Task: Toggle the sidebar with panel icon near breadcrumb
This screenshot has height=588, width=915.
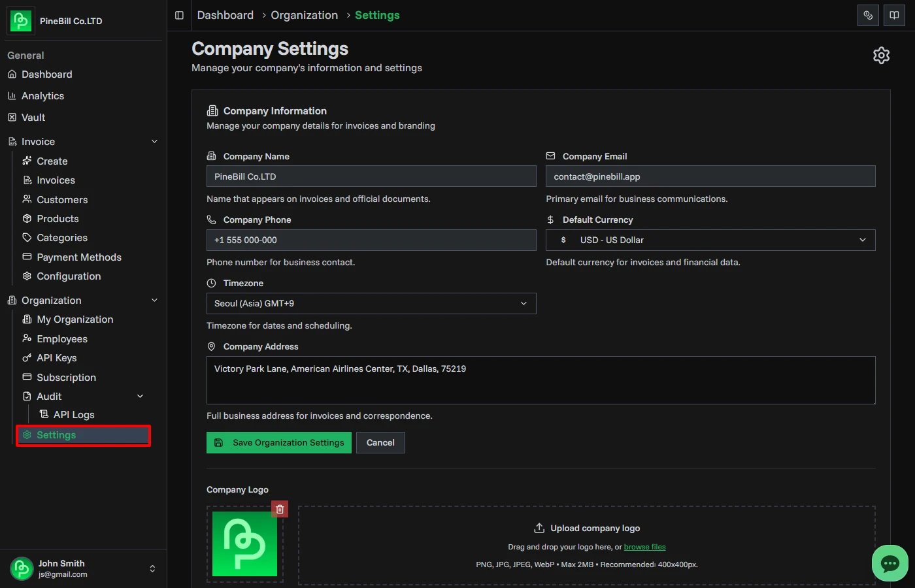Action: click(179, 15)
